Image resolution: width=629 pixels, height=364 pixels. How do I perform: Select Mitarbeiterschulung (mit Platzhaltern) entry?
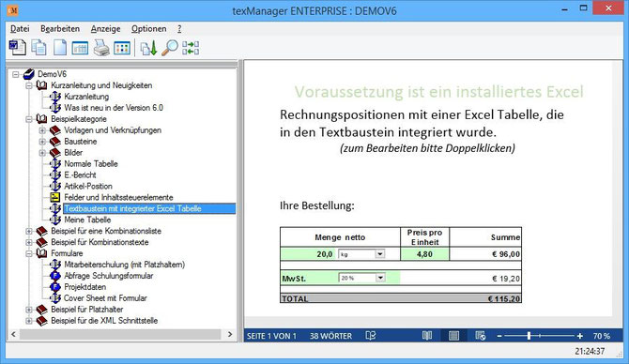[125, 265]
